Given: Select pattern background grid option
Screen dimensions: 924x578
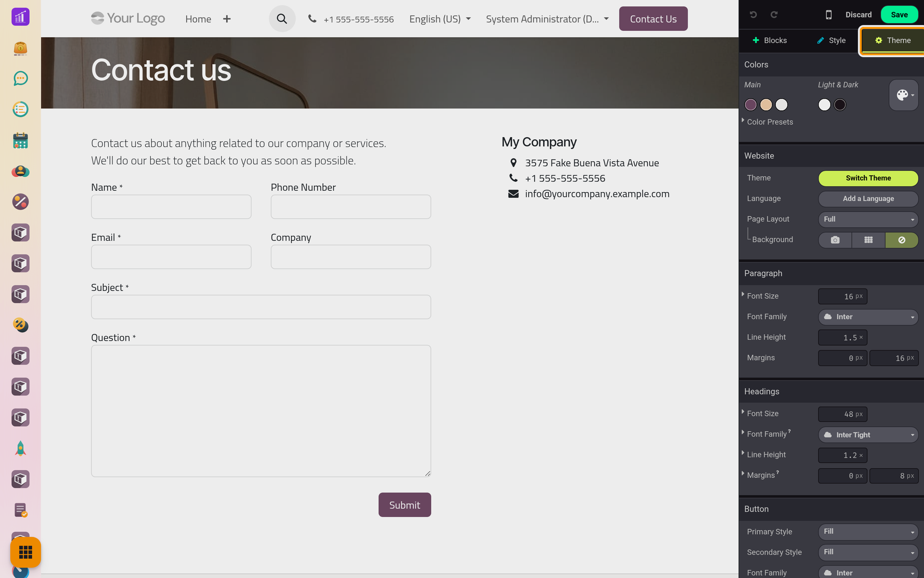Looking at the screenshot, I should point(868,240).
